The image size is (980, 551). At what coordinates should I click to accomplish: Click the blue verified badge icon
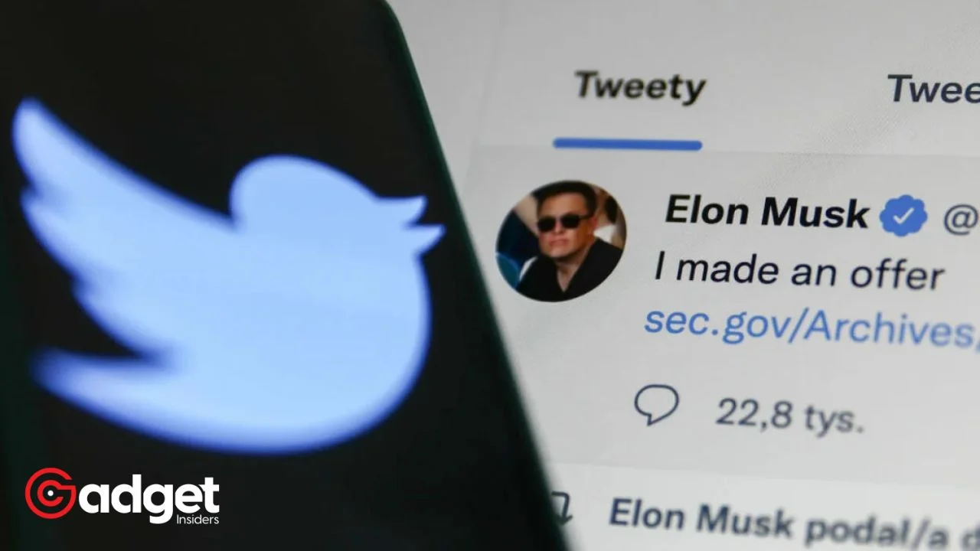tap(903, 215)
